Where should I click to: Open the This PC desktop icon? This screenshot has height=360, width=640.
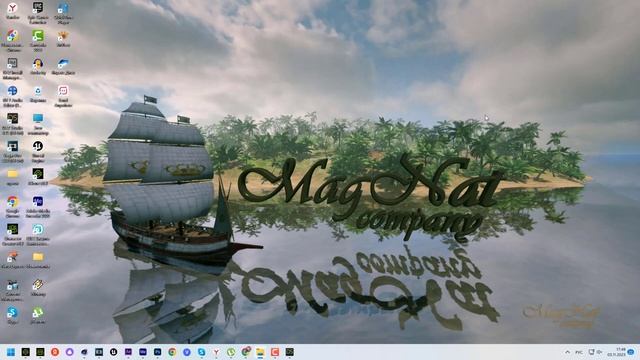(38, 124)
